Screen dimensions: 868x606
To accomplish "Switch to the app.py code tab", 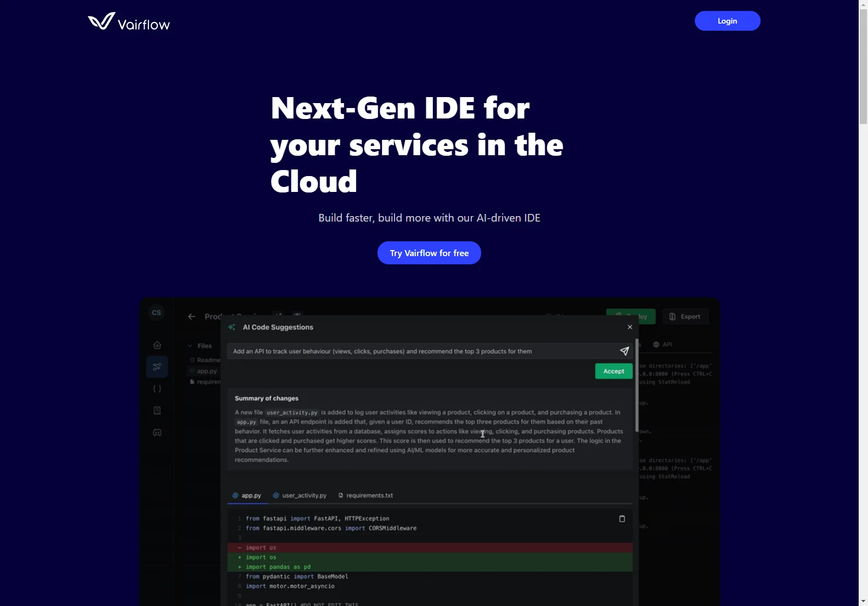I will [x=247, y=495].
